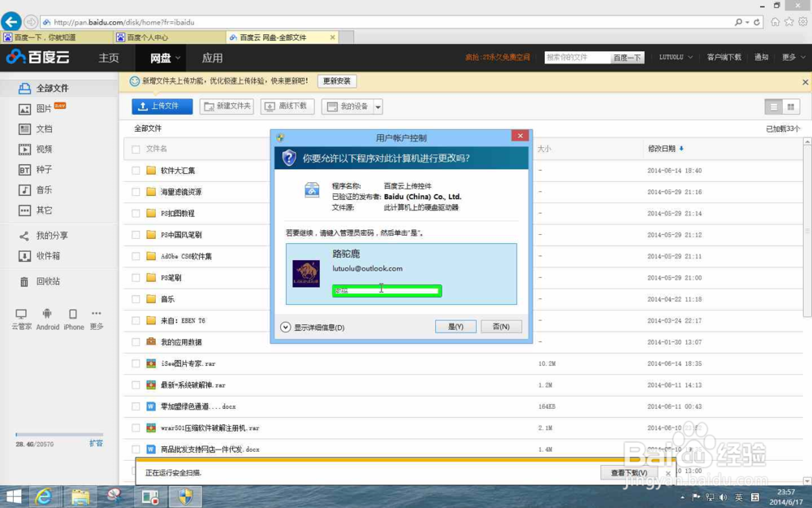Switch to list view icon
The image size is (812, 508).
(774, 106)
